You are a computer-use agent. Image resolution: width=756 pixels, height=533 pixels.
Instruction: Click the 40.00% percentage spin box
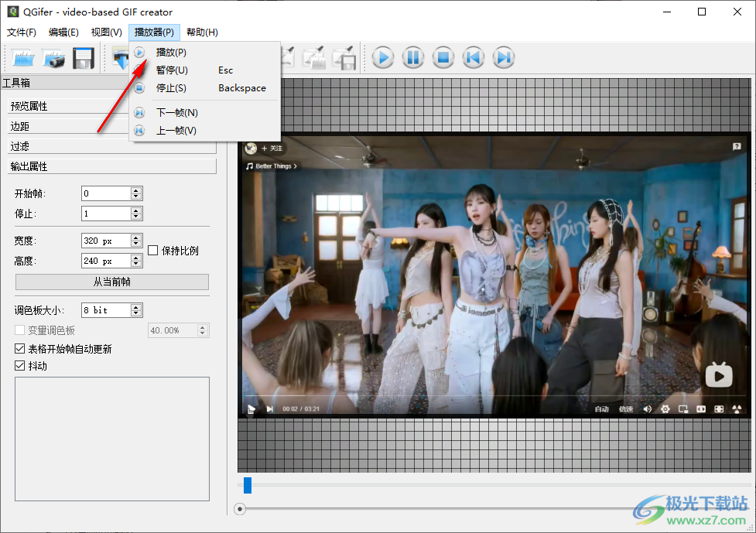(179, 330)
